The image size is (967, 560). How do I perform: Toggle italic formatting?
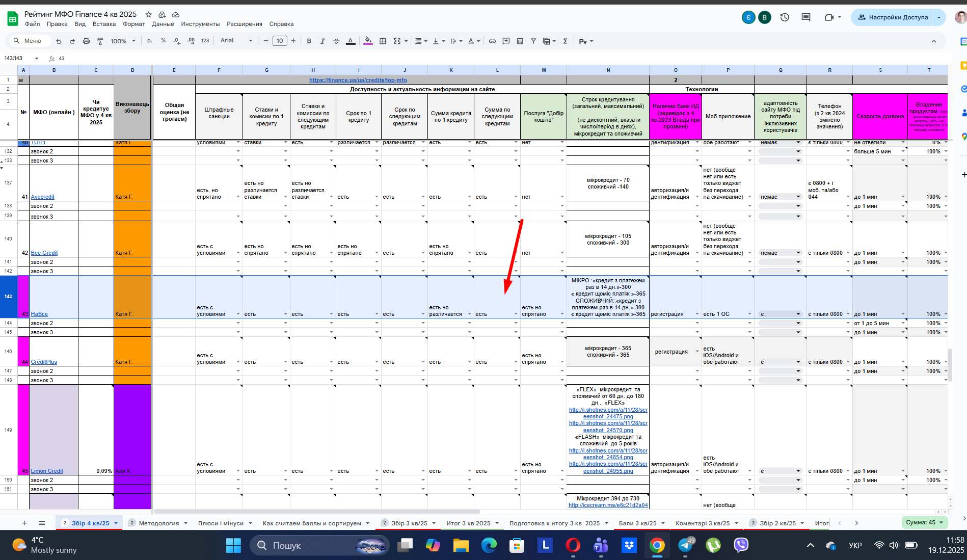(323, 41)
